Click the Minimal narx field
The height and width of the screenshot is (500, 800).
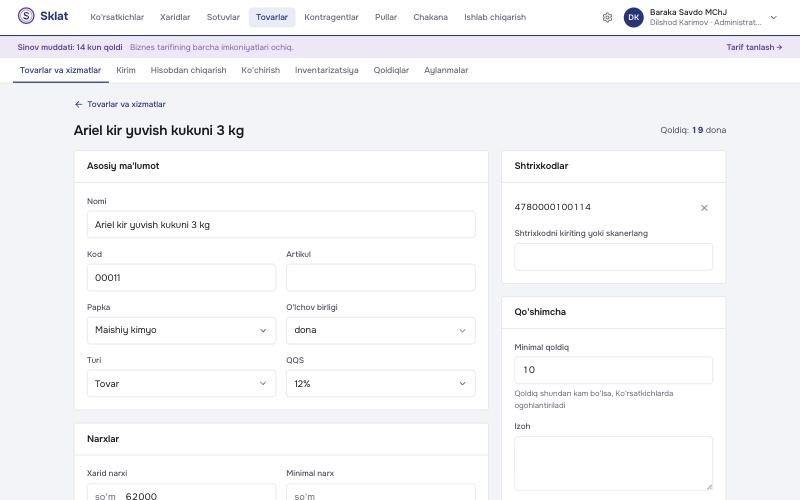tap(381, 494)
